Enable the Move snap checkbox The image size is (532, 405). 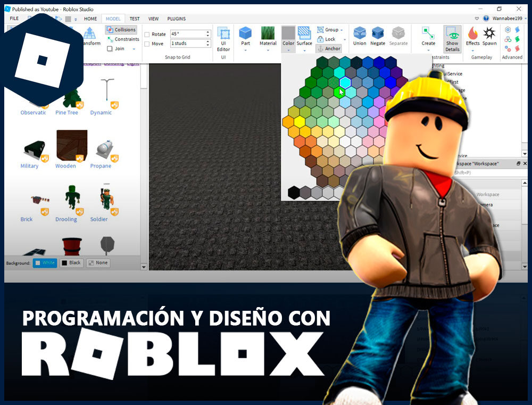pos(147,44)
